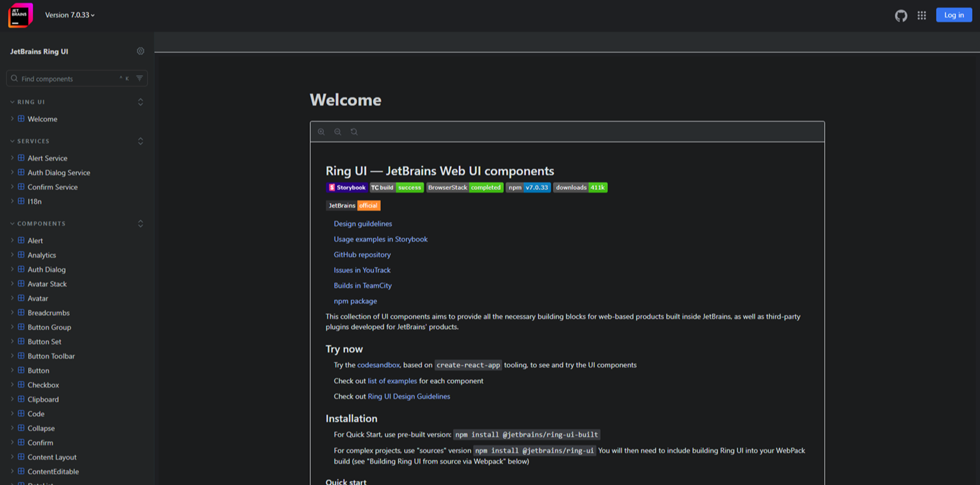Open the Ring UI Design Guidelines link
The image size is (980, 485).
409,396
